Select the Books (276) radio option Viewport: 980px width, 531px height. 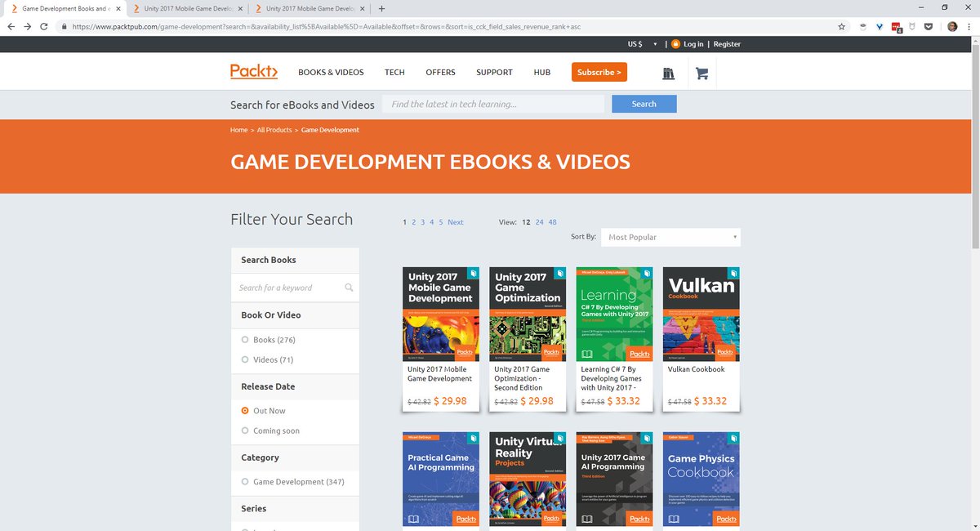coord(245,340)
